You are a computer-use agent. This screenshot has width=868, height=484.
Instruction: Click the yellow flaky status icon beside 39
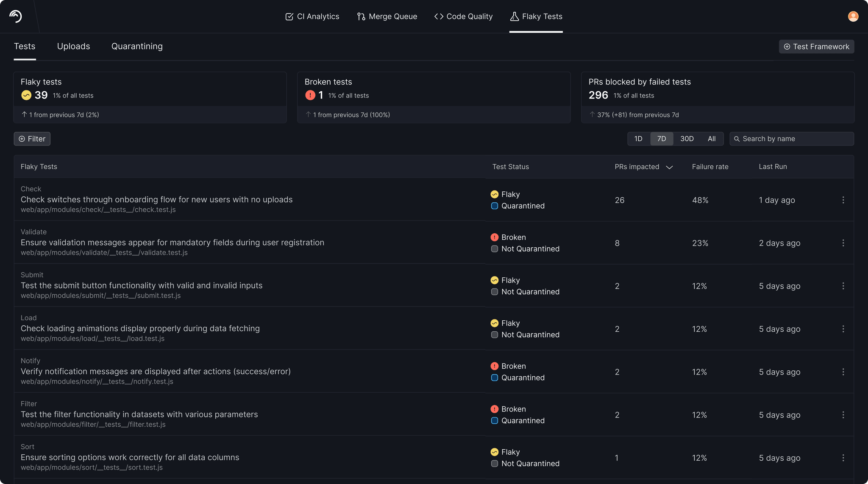26,95
